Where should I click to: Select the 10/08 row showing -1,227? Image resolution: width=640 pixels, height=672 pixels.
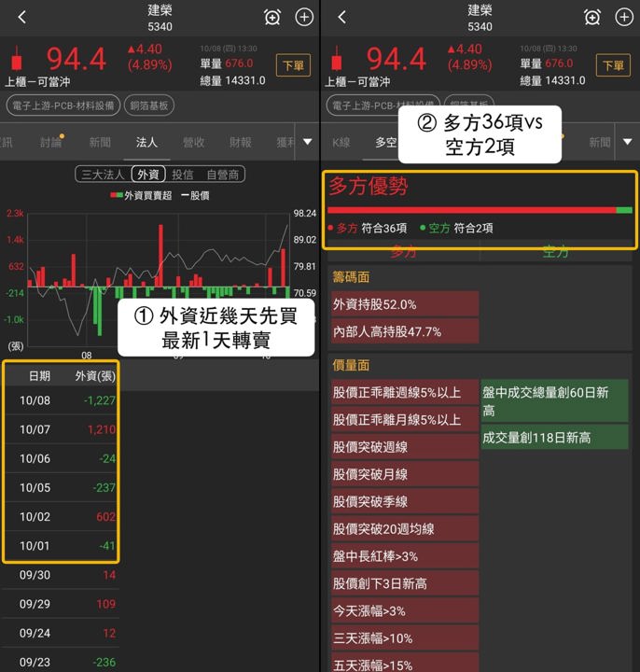(61, 400)
